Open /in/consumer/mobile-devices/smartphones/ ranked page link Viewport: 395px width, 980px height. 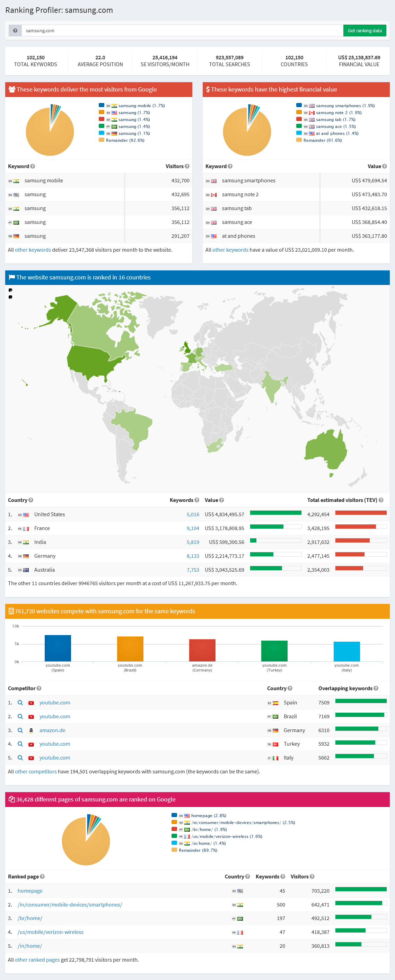tap(70, 904)
